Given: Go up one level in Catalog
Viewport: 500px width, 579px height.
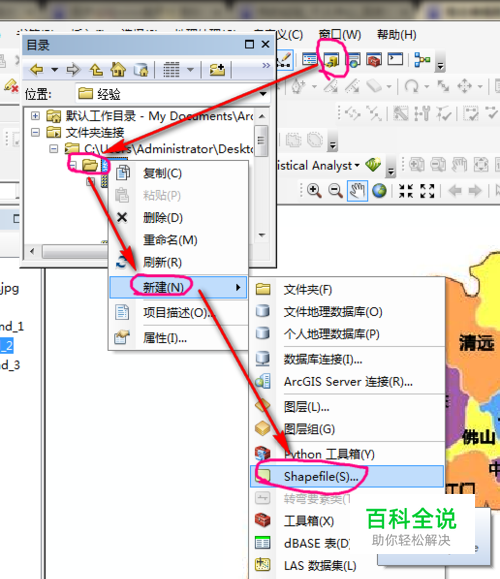Looking at the screenshot, I should (x=96, y=69).
